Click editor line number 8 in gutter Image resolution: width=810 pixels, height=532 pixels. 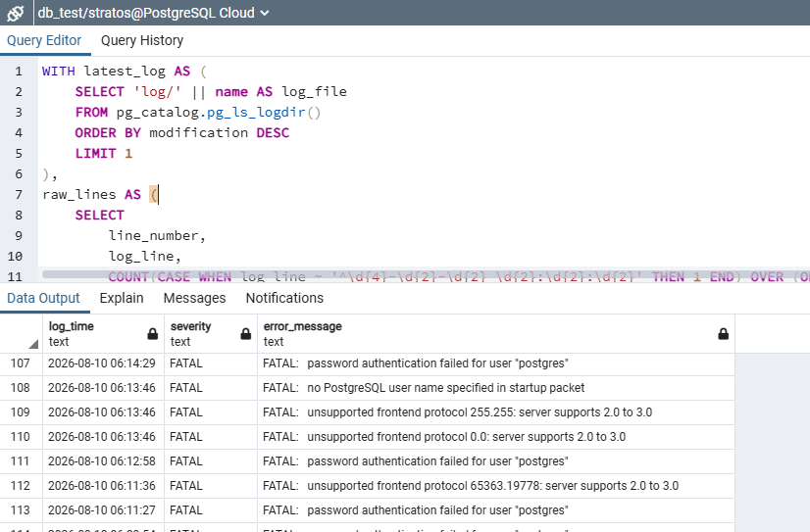[x=19, y=216]
